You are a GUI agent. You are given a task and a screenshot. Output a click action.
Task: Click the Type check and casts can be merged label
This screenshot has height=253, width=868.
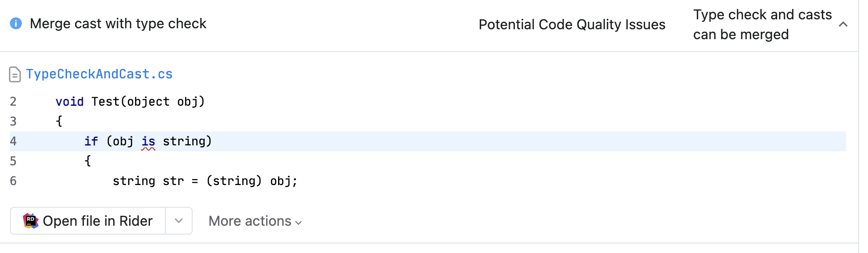tap(762, 24)
